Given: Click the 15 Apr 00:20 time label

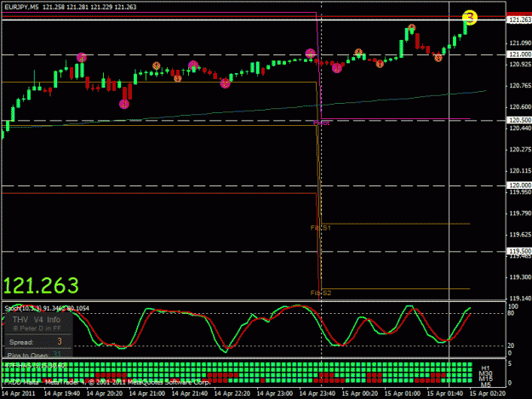Looking at the screenshot, I should [360, 394].
